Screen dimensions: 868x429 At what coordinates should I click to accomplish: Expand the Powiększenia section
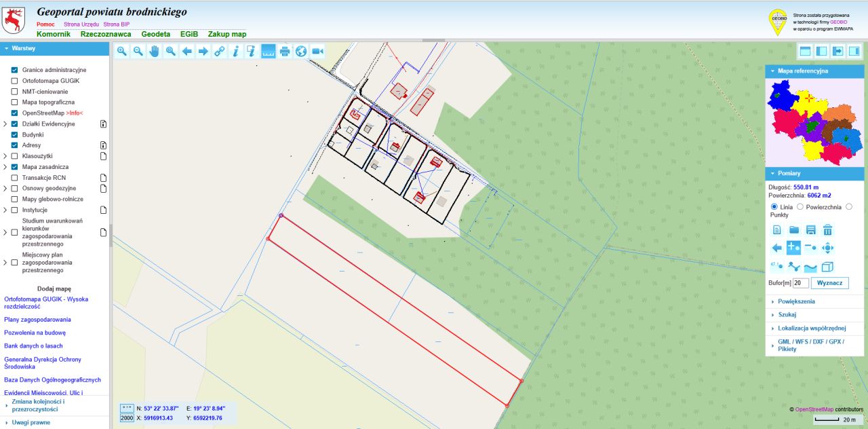(814, 301)
